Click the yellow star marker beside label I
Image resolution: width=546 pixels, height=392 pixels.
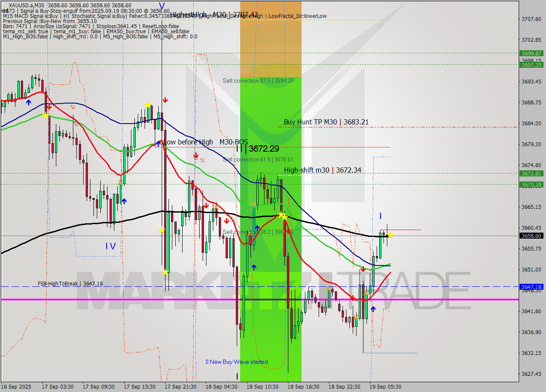pos(390,235)
